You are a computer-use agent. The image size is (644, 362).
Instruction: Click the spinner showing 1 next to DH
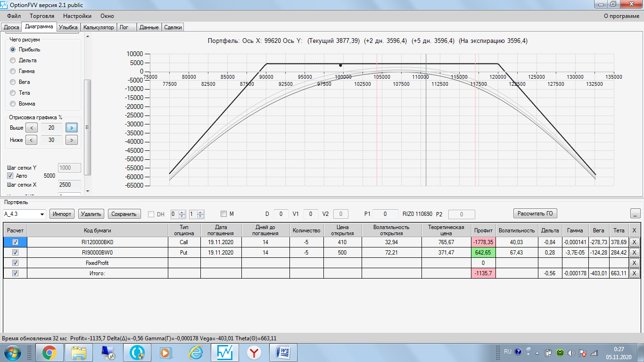[197, 214]
